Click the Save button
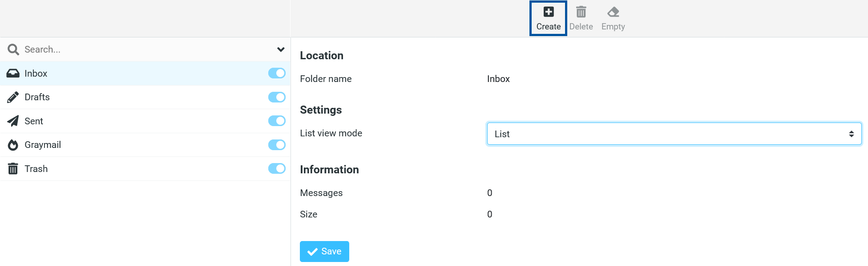 point(324,251)
